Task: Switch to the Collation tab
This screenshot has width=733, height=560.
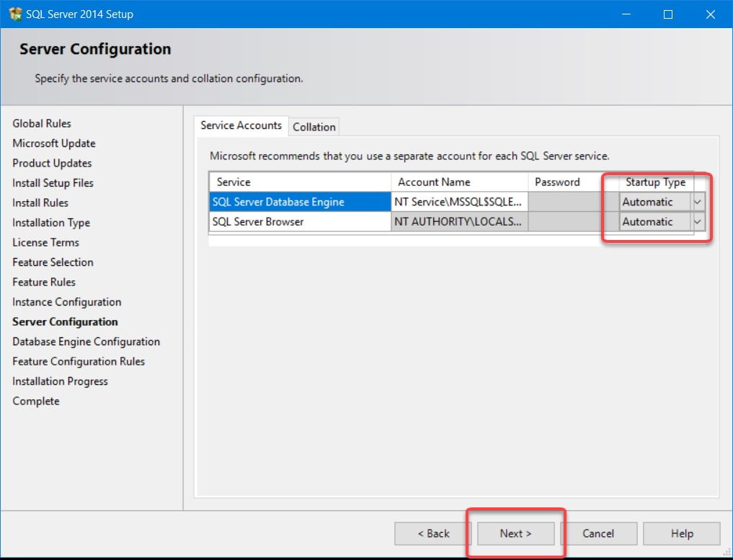Action: [314, 127]
